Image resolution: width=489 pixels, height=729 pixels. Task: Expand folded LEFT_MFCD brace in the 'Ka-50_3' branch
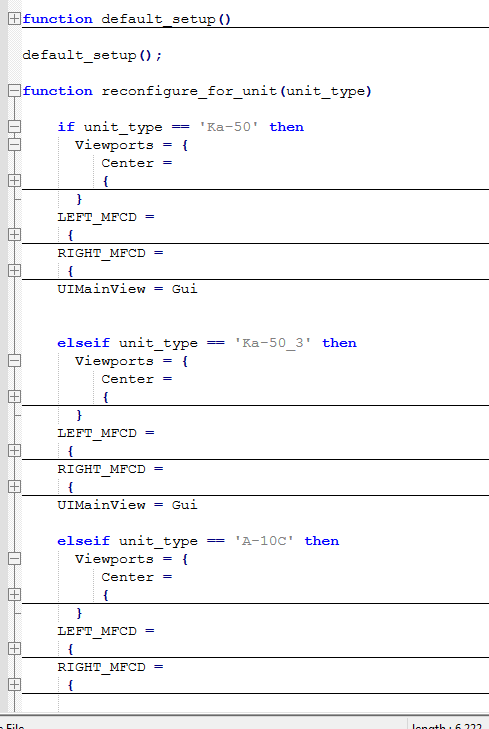coord(14,451)
